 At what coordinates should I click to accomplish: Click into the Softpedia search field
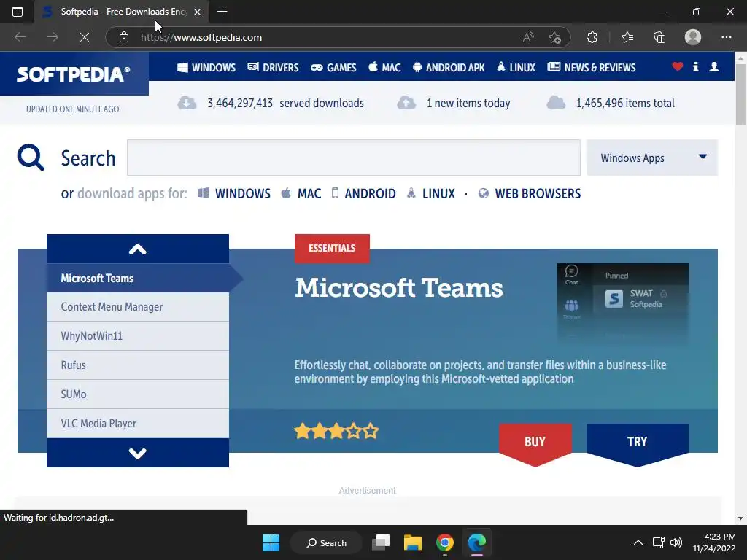[x=354, y=157]
